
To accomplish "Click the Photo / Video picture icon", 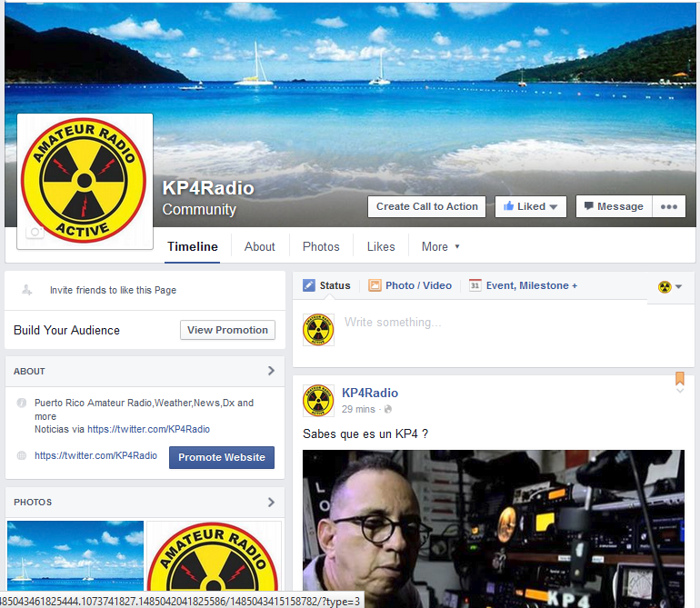I will coord(375,285).
